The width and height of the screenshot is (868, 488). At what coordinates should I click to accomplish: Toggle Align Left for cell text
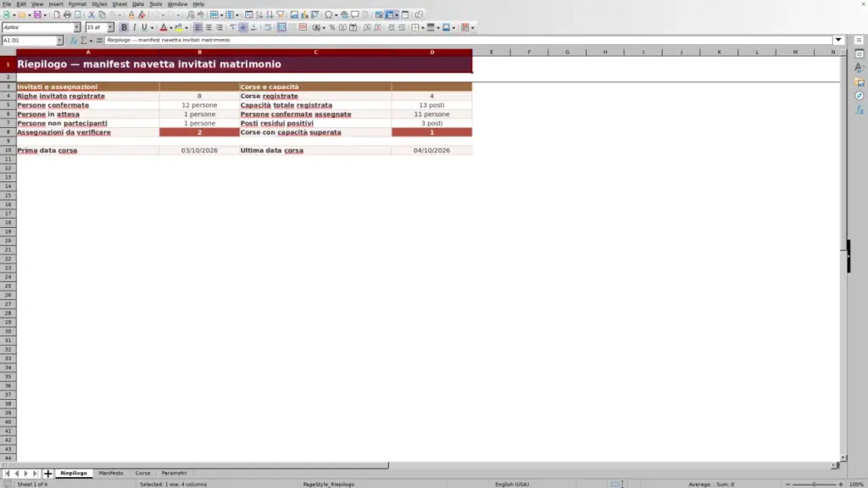[198, 28]
